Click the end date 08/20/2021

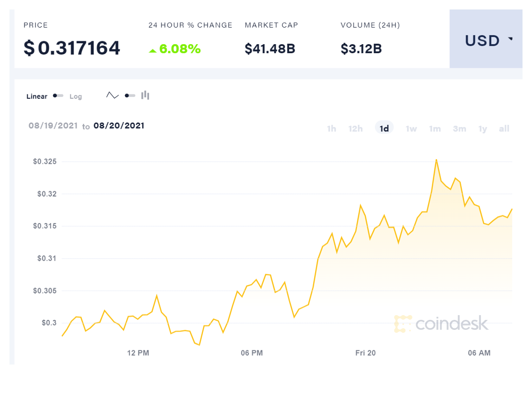click(119, 126)
